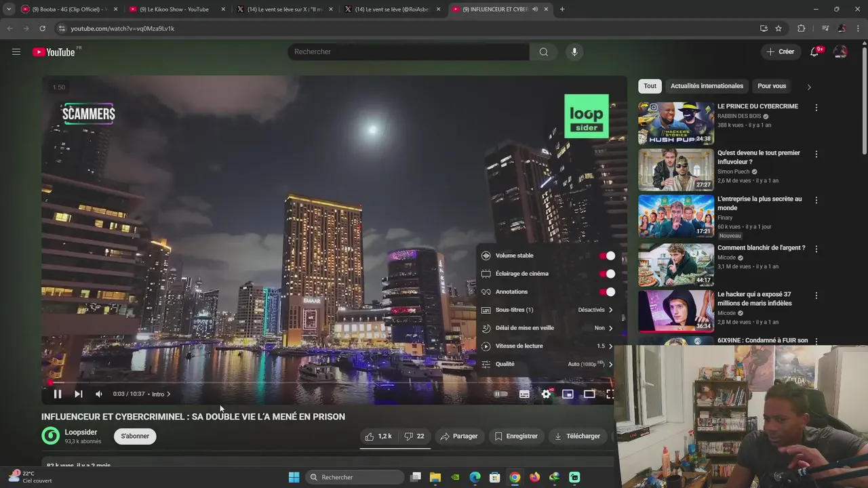Enter fullscreen mode
The image size is (868, 488).
coord(610,394)
